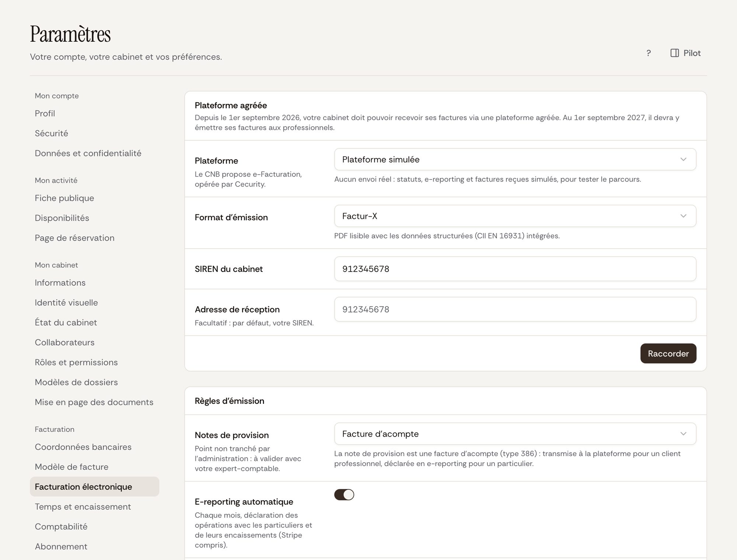Screen dimensions: 737x560
Task: Go to Coordonnées bancaires
Action: click(94, 447)
